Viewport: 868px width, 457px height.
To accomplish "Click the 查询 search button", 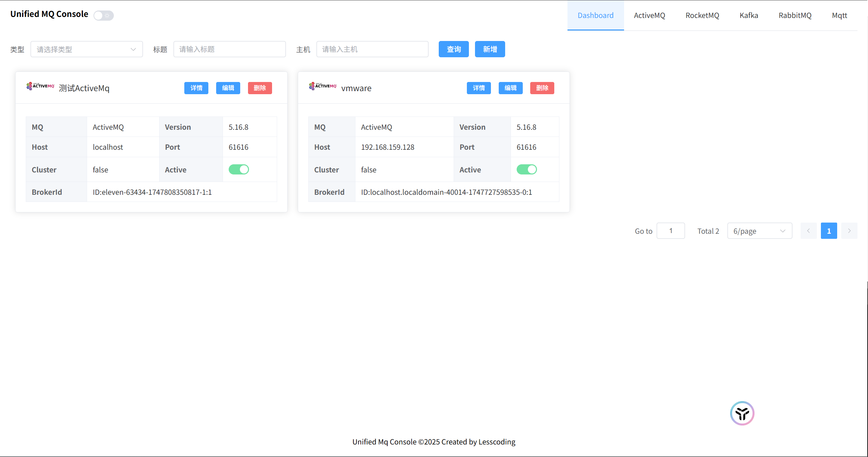I will pos(454,49).
